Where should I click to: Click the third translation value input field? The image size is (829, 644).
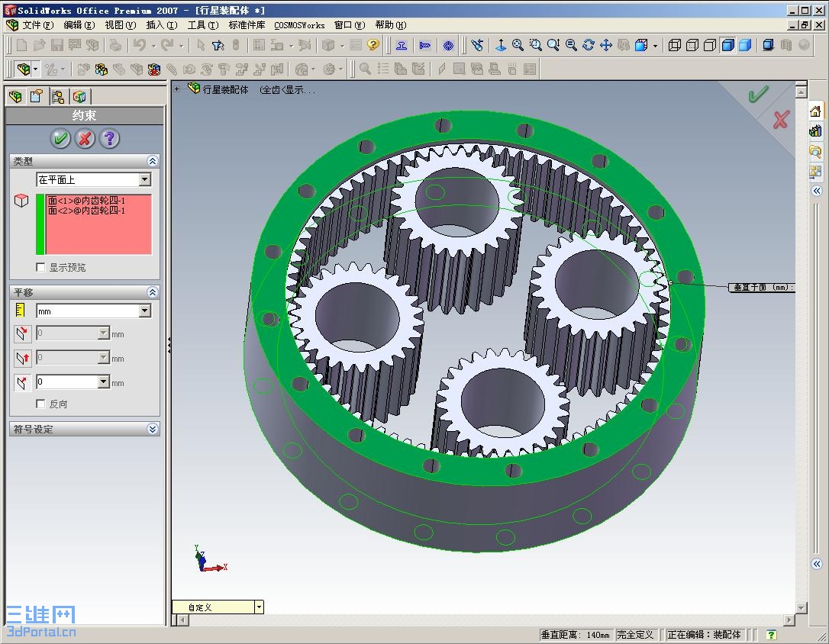click(67, 382)
